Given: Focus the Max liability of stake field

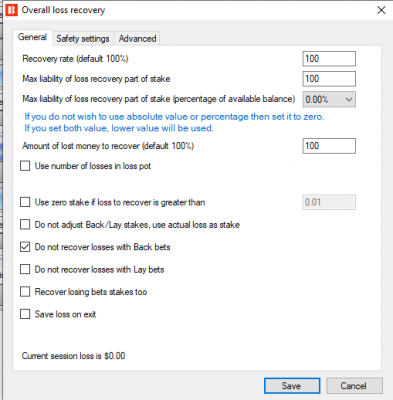Looking at the screenshot, I should tap(329, 79).
